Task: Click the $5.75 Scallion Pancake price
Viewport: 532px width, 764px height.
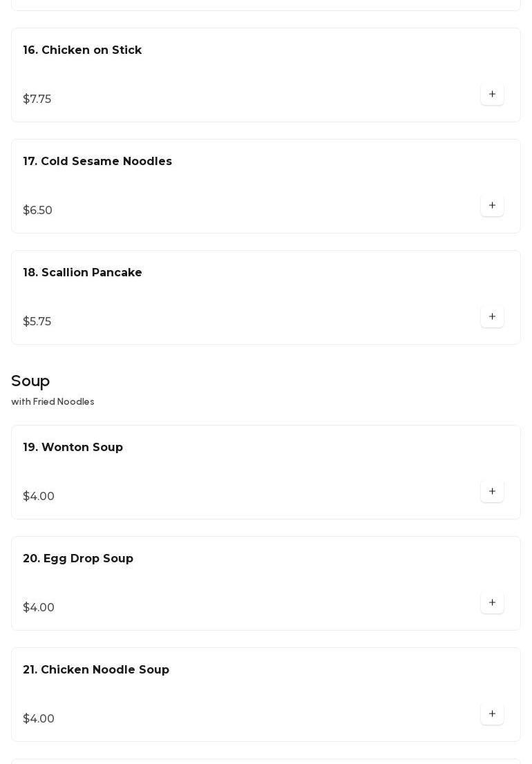Action: click(37, 322)
